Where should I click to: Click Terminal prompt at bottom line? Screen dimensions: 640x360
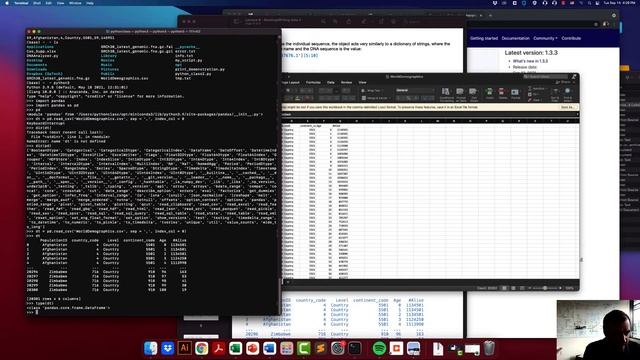pos(37,312)
